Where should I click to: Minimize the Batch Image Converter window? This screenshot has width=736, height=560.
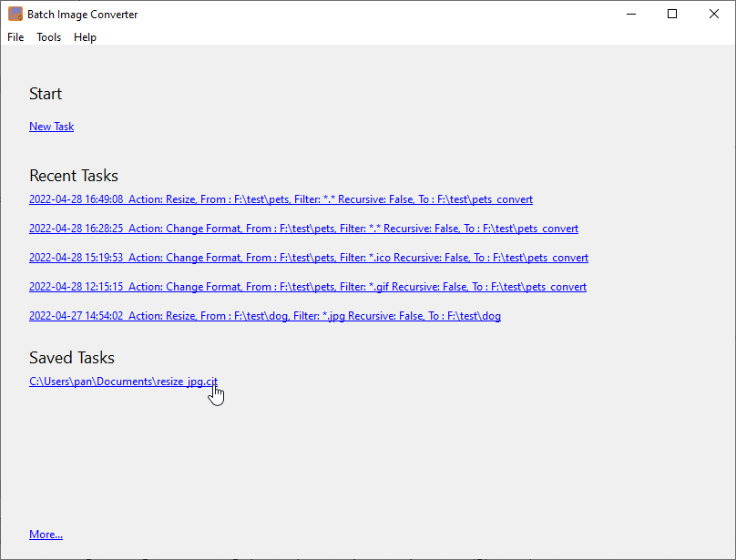pyautogui.click(x=631, y=14)
